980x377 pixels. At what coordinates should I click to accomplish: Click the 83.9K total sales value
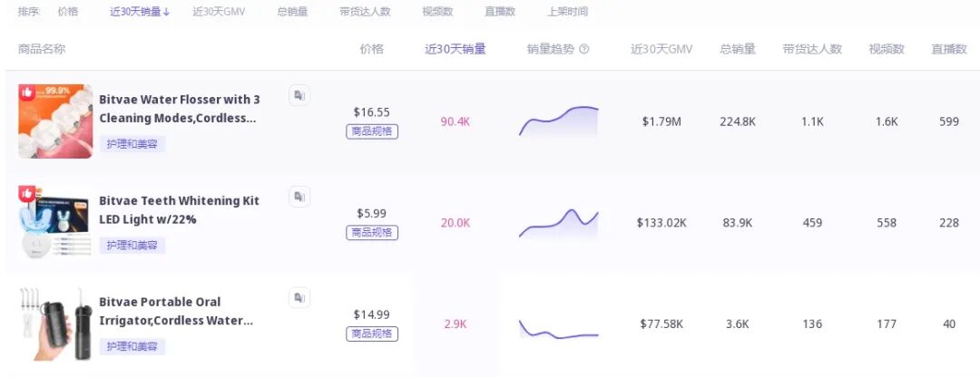tap(738, 223)
